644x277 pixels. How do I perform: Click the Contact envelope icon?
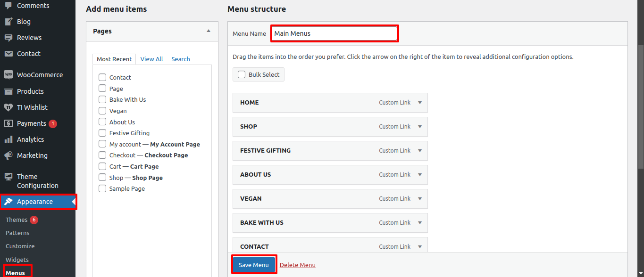8,54
